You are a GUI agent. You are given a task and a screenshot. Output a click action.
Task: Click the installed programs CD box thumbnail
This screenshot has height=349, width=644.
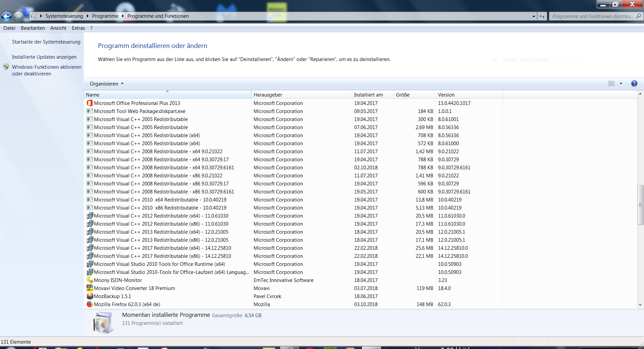[103, 323]
